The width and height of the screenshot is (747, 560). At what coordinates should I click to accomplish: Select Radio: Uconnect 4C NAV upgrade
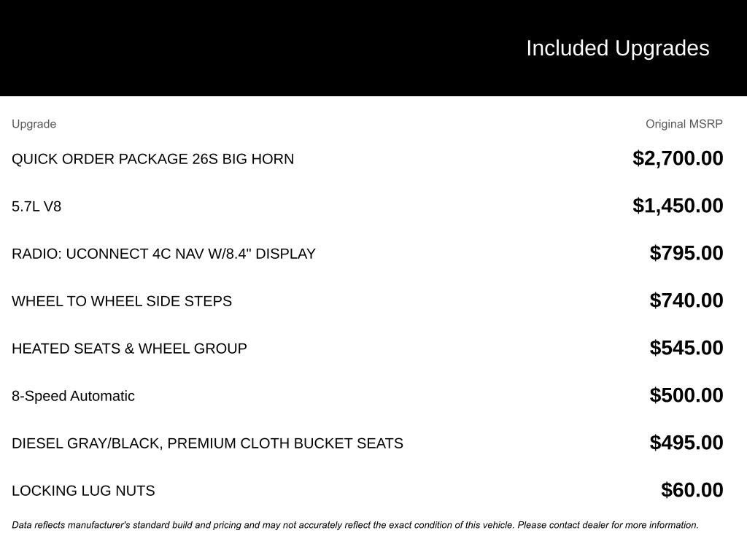click(x=163, y=254)
